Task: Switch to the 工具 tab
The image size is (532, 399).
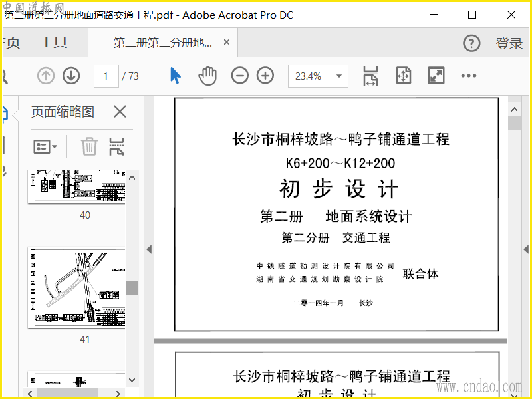Action: coord(53,43)
